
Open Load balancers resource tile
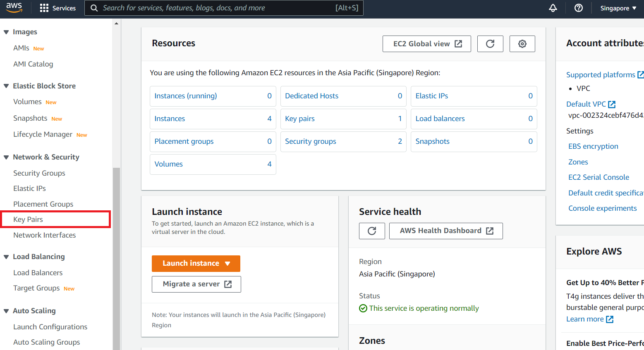474,119
